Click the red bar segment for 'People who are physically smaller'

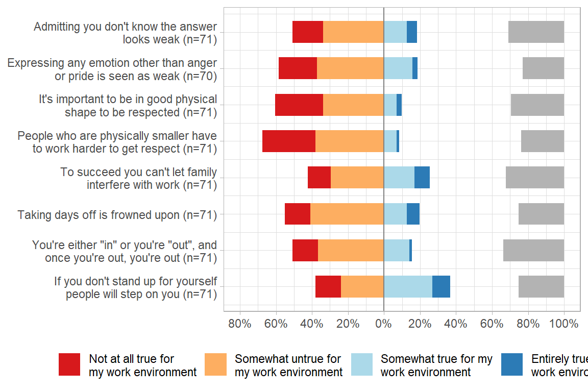pos(288,141)
